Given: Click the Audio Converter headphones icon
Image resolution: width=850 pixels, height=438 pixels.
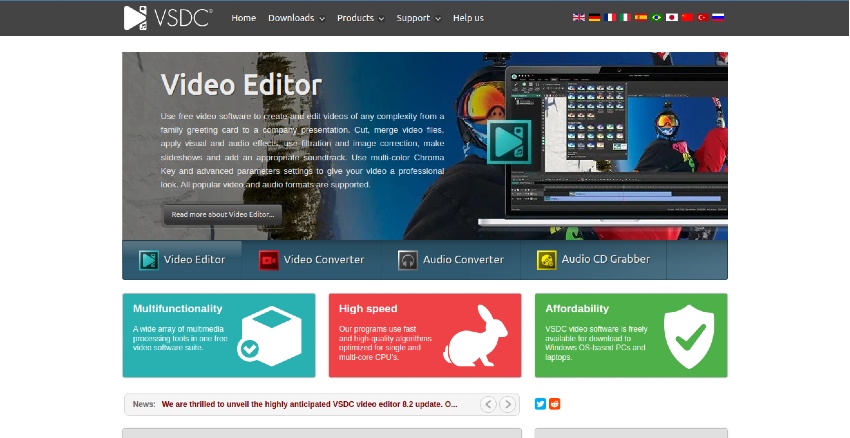Looking at the screenshot, I should (408, 260).
